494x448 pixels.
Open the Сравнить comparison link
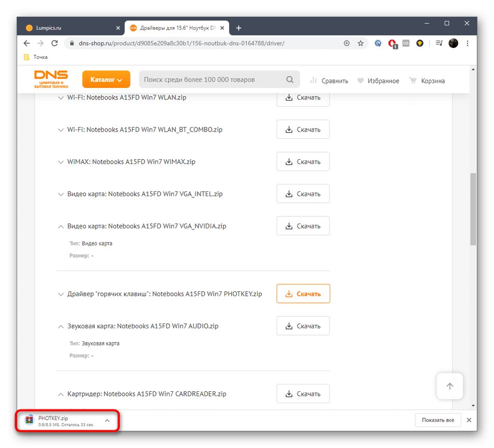tap(329, 81)
